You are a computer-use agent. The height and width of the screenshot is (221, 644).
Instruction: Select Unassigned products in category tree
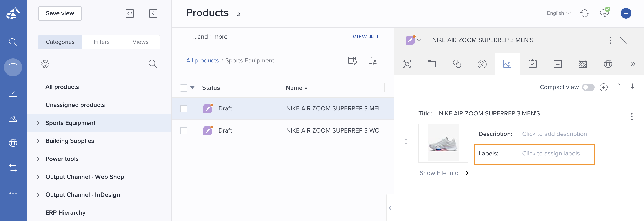pos(75,105)
